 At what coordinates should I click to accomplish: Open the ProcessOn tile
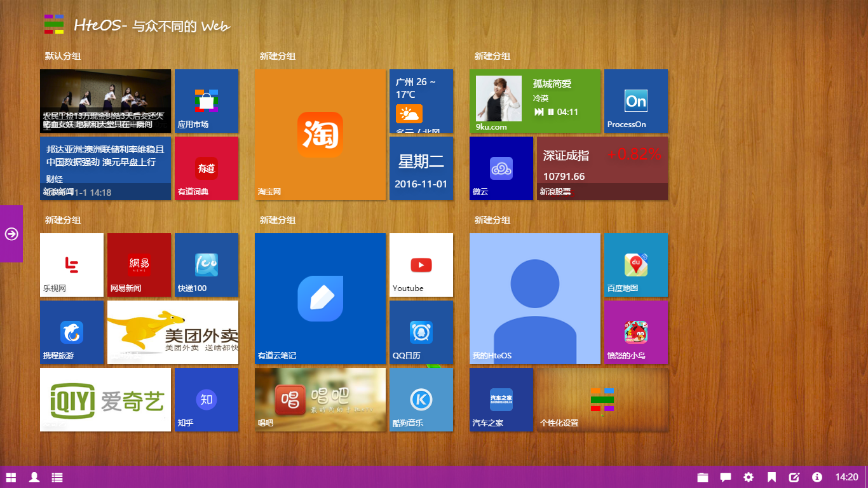pyautogui.click(x=636, y=101)
